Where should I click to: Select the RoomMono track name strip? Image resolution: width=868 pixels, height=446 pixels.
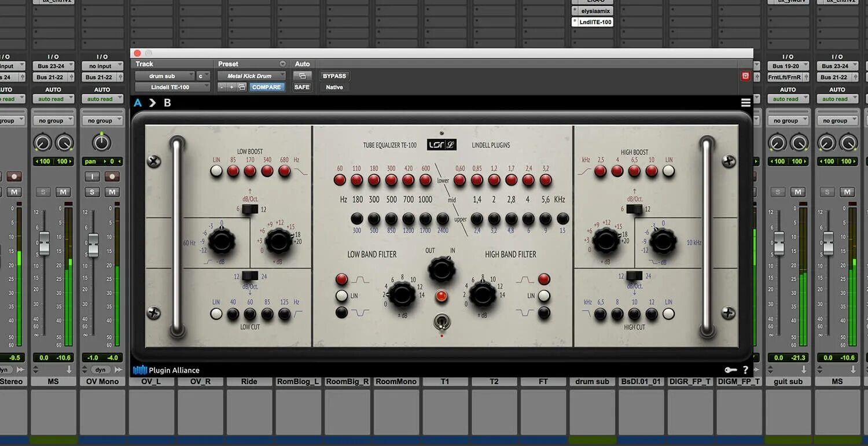tap(396, 382)
